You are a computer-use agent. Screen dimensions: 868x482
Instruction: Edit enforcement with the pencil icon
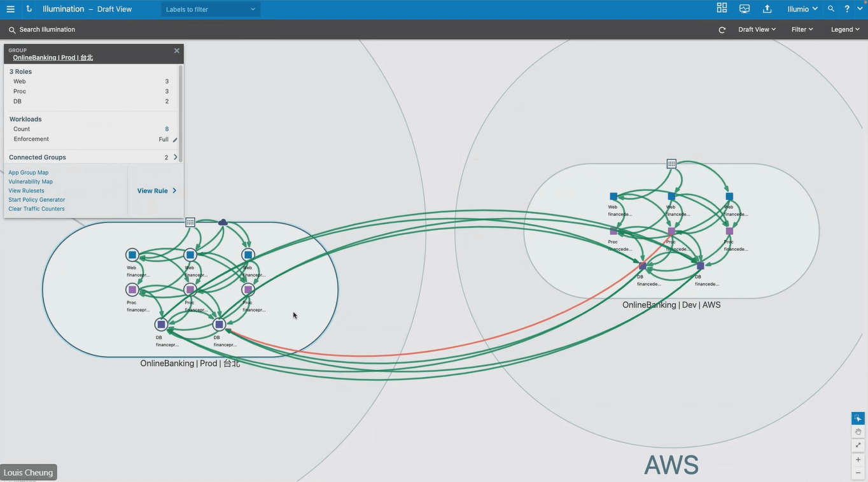click(175, 139)
